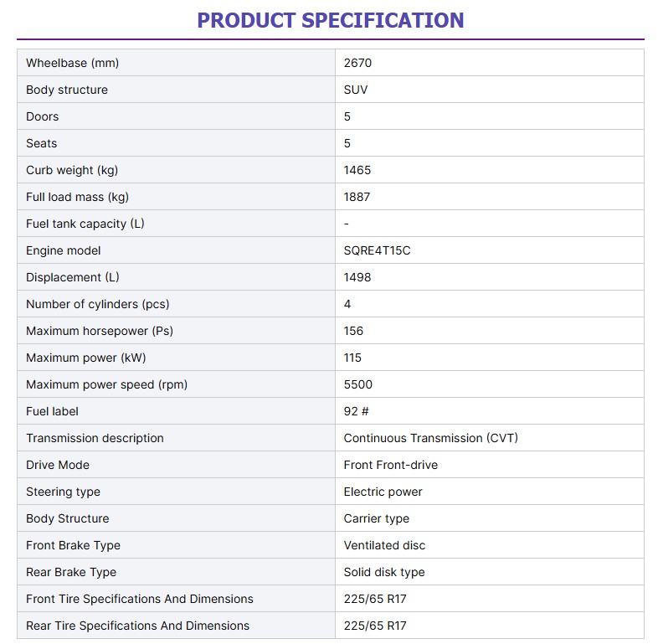The width and height of the screenshot is (658, 644).
Task: Click the Continuous Transmission (CVT) value
Action: pyautogui.click(x=431, y=438)
